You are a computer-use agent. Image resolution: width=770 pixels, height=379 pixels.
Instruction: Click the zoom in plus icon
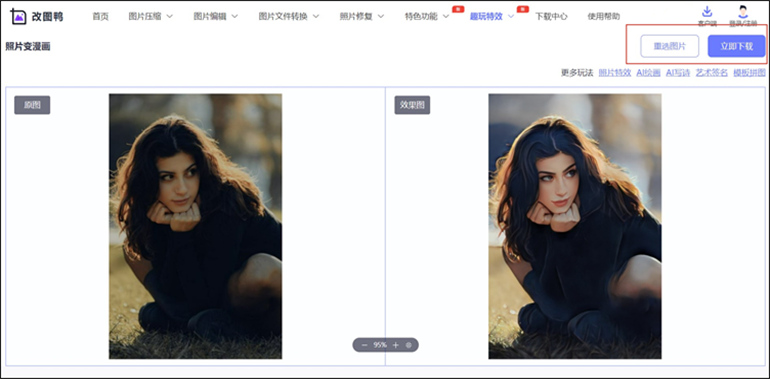click(x=396, y=345)
